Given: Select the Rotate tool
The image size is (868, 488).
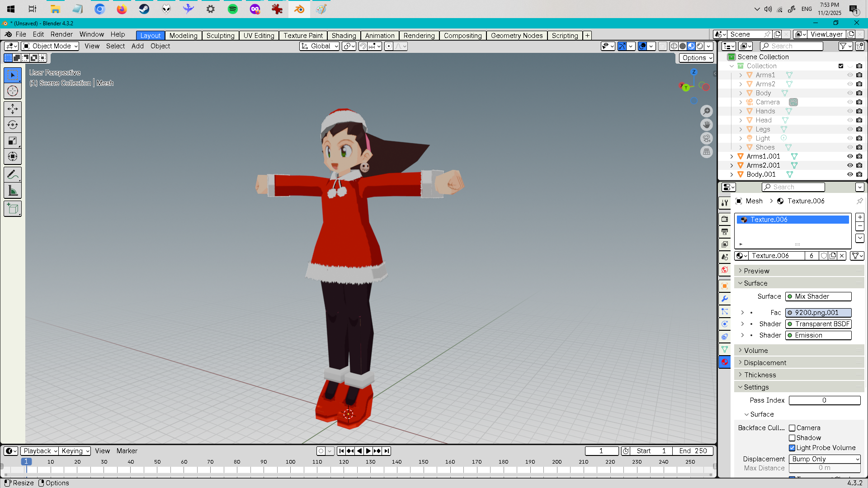Looking at the screenshot, I should click(13, 125).
